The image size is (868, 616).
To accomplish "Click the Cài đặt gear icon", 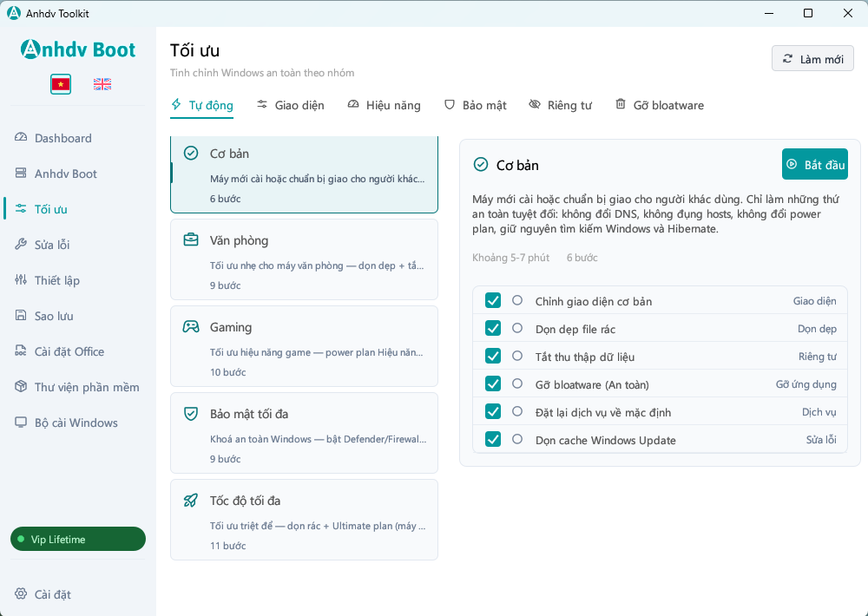I will tap(21, 593).
